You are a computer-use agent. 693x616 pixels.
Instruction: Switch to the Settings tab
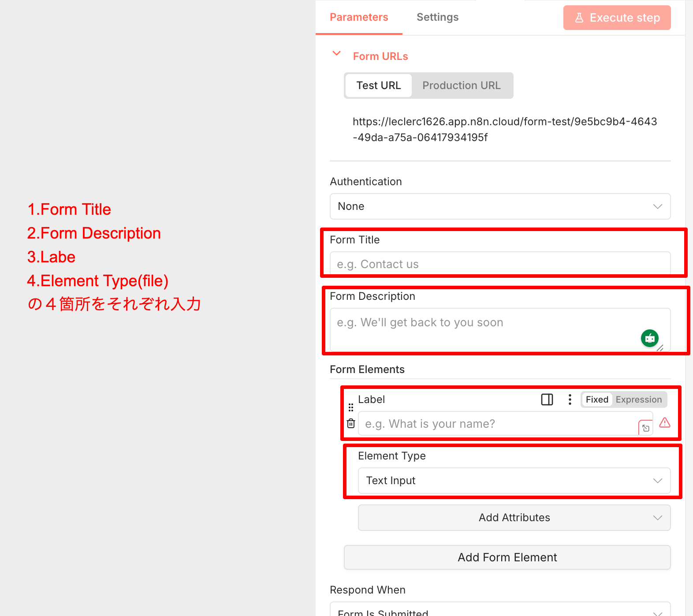coord(437,17)
